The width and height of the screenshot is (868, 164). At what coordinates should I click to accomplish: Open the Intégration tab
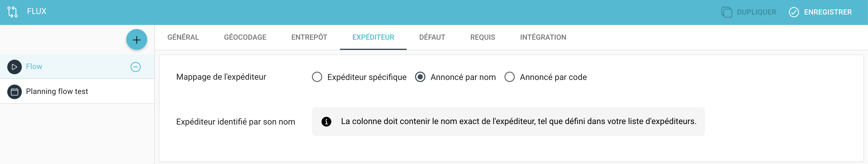[543, 37]
